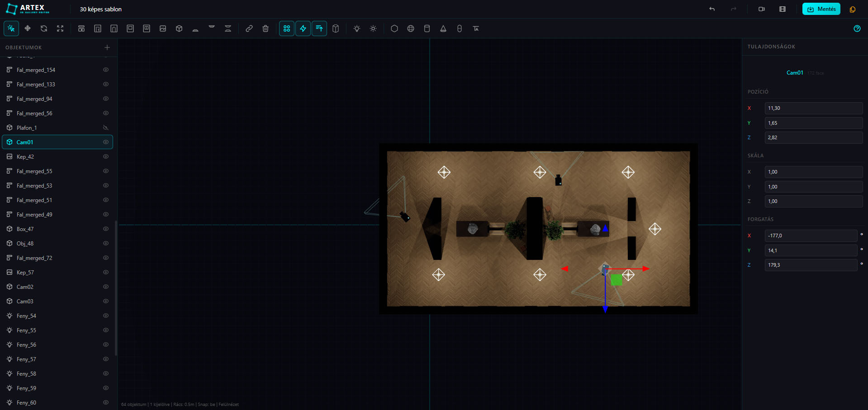Click the video camera icon

[x=762, y=9]
